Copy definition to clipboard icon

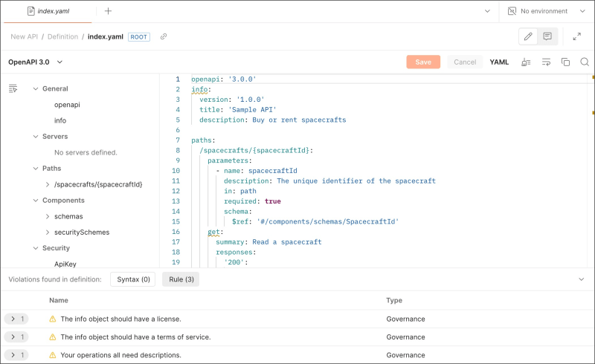point(565,62)
